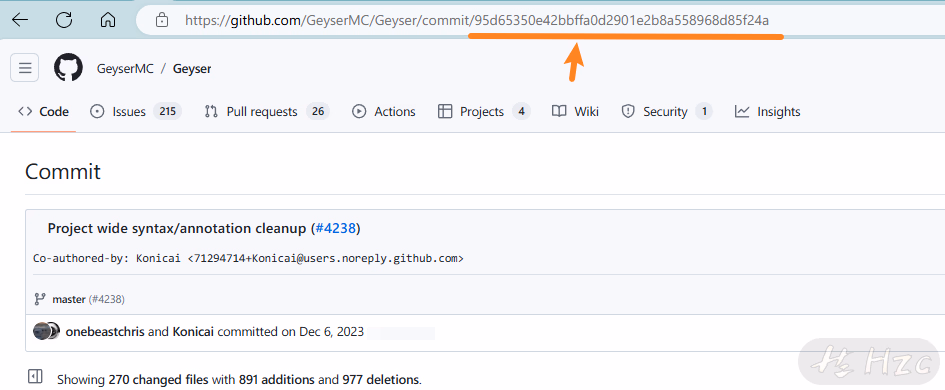This screenshot has width=945, height=390.
Task: Click the pull request icon on its tab
Action: pos(211,112)
